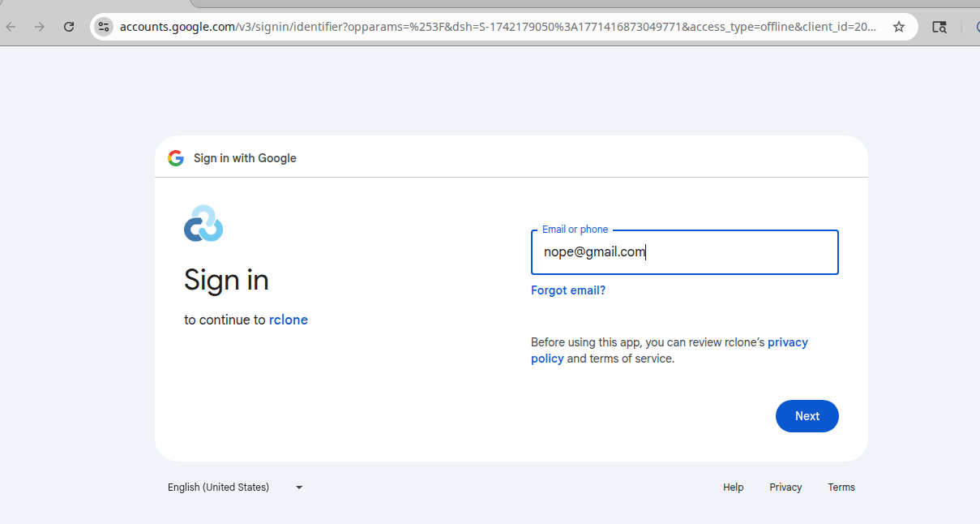This screenshot has height=524, width=980.
Task: Bookmark this page with the star icon
Action: pos(898,27)
